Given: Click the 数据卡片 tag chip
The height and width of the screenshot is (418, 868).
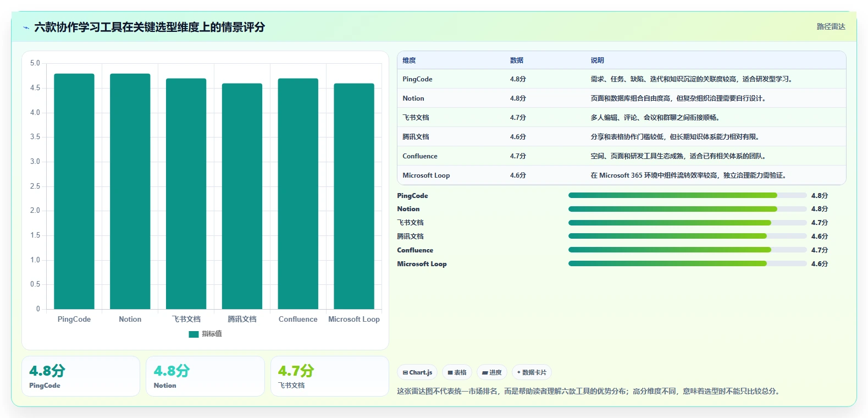Looking at the screenshot, I should pyautogui.click(x=532, y=372).
